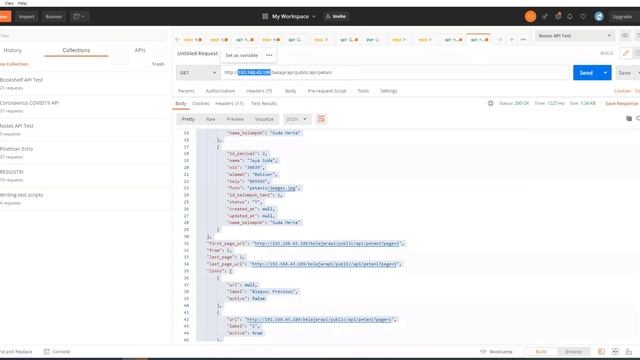This screenshot has height=360, width=640.
Task: Select the Preview response view
Action: (x=235, y=119)
